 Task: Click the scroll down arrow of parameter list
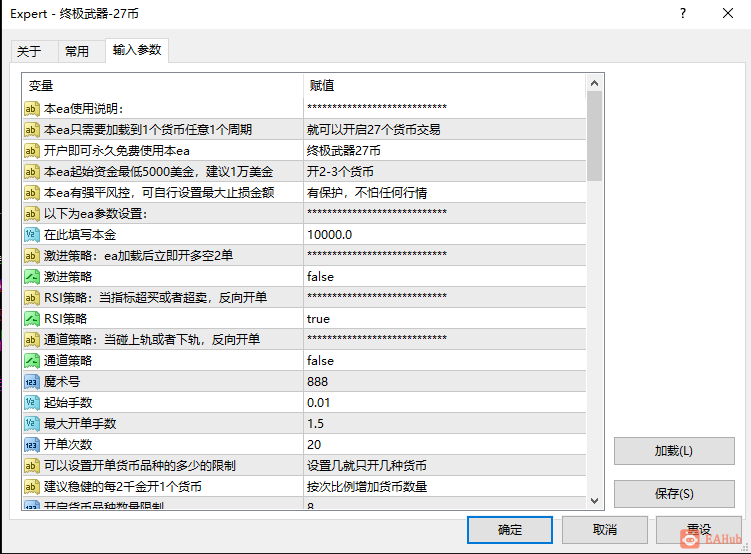click(x=594, y=501)
